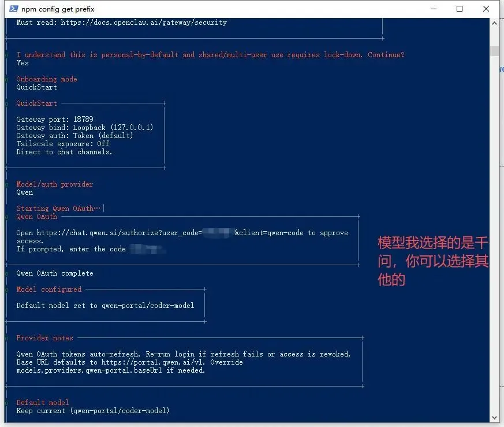This screenshot has width=504, height=427.
Task: Close the PowerShell terminal window
Action: tap(486, 9)
